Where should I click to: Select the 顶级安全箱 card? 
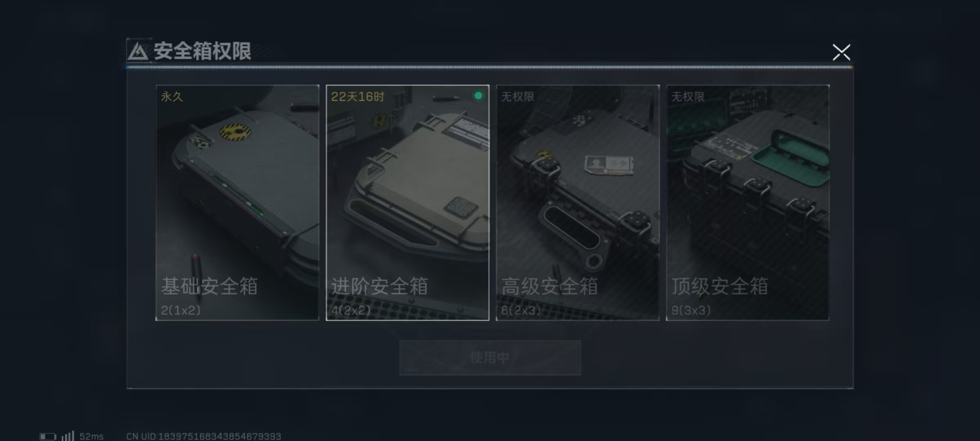(x=748, y=203)
